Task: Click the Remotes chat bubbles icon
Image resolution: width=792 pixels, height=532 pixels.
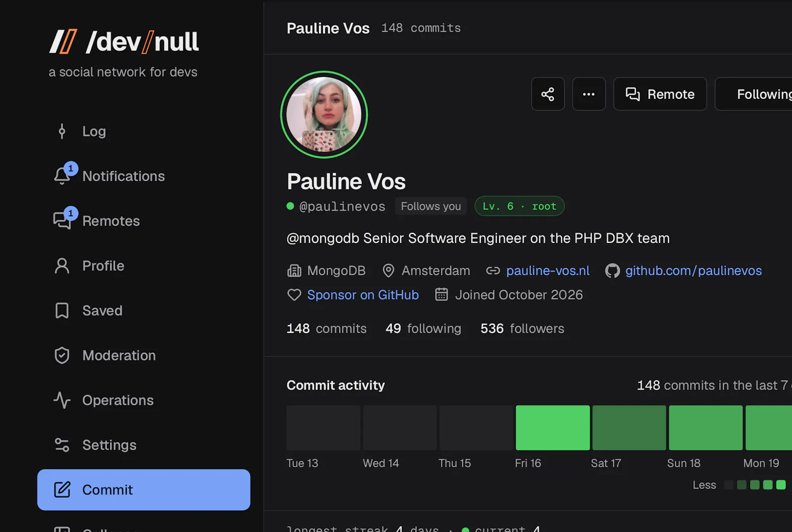Action: coord(62,221)
